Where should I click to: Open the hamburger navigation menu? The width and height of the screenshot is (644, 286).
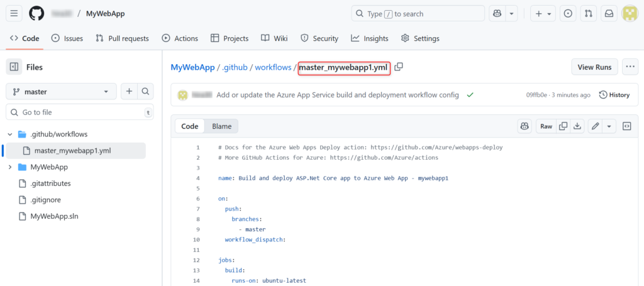point(14,14)
